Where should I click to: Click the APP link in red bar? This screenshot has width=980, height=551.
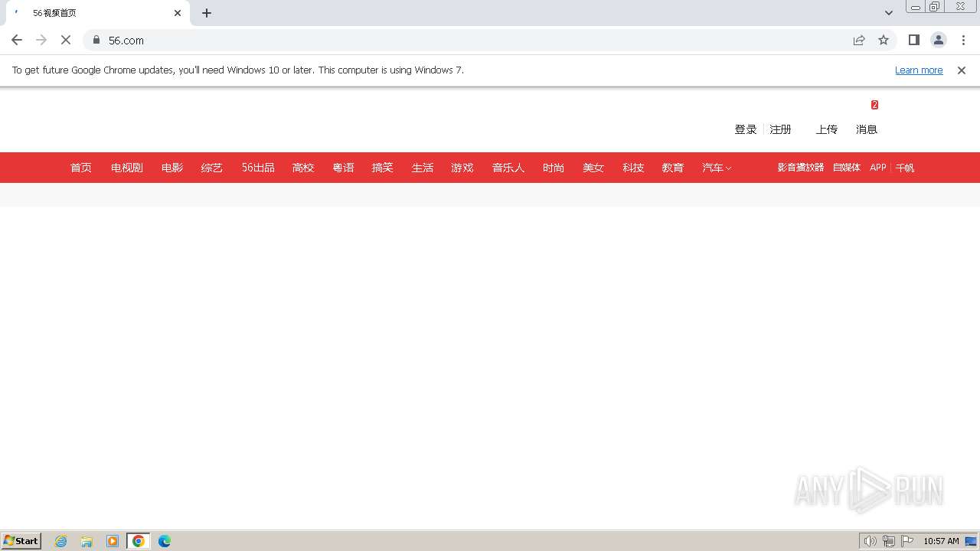(878, 168)
